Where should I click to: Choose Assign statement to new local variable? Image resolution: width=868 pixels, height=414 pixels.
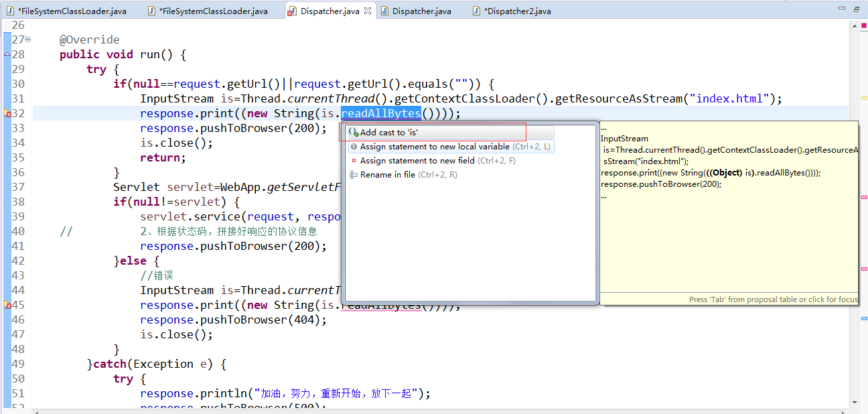click(450, 147)
